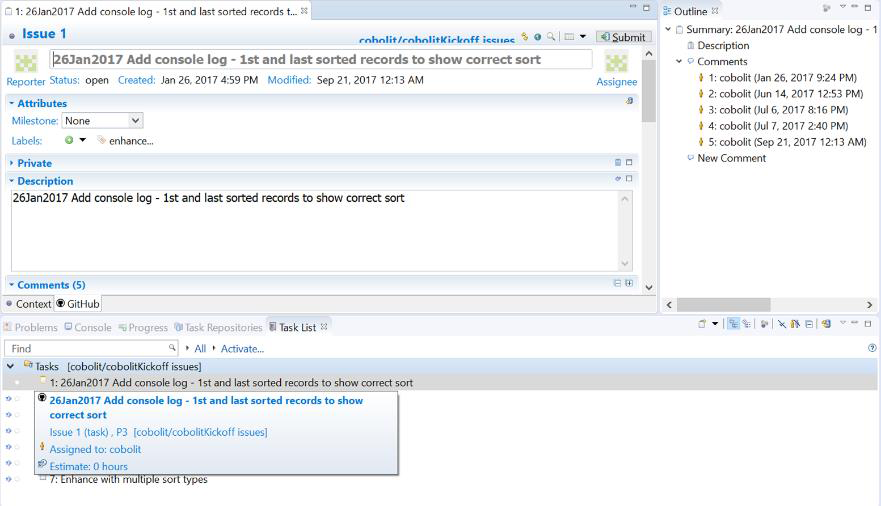Click the Outline toolbar icon left of the view menu

826,8
